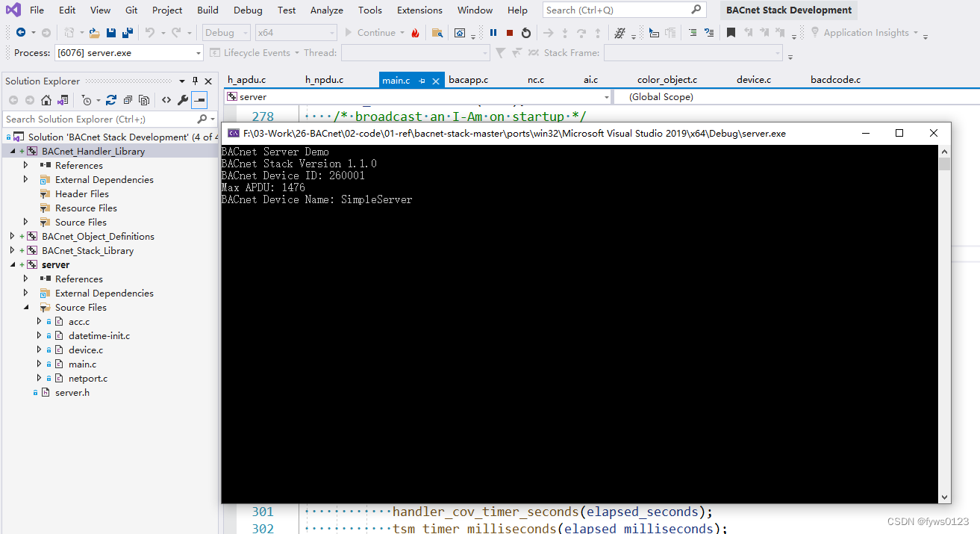Click the Visual Studio logo icon
The height and width of the screenshot is (534, 980).
coord(13,10)
